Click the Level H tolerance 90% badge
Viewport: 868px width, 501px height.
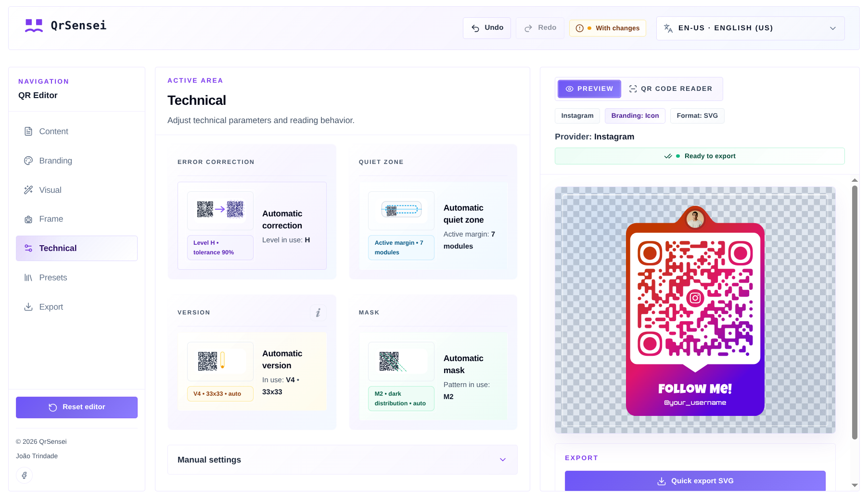(220, 248)
